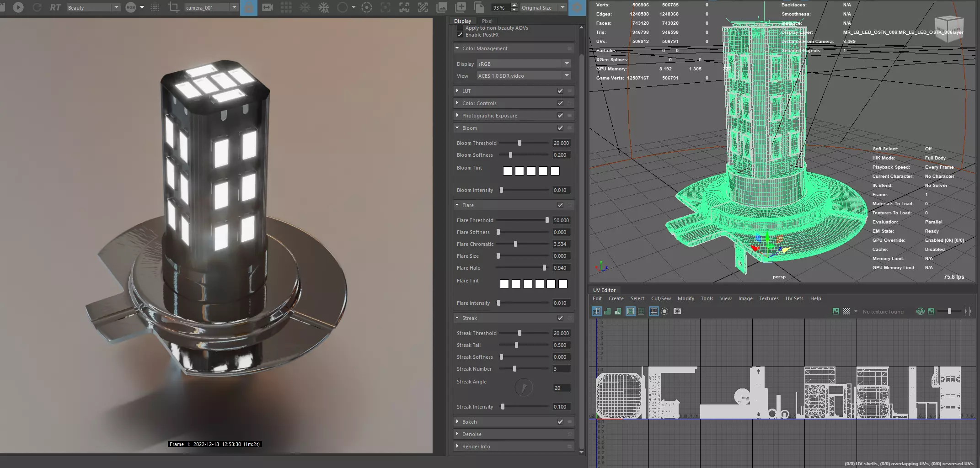Image resolution: width=980 pixels, height=468 pixels.
Task: Expand the Render Info section
Action: point(457,446)
